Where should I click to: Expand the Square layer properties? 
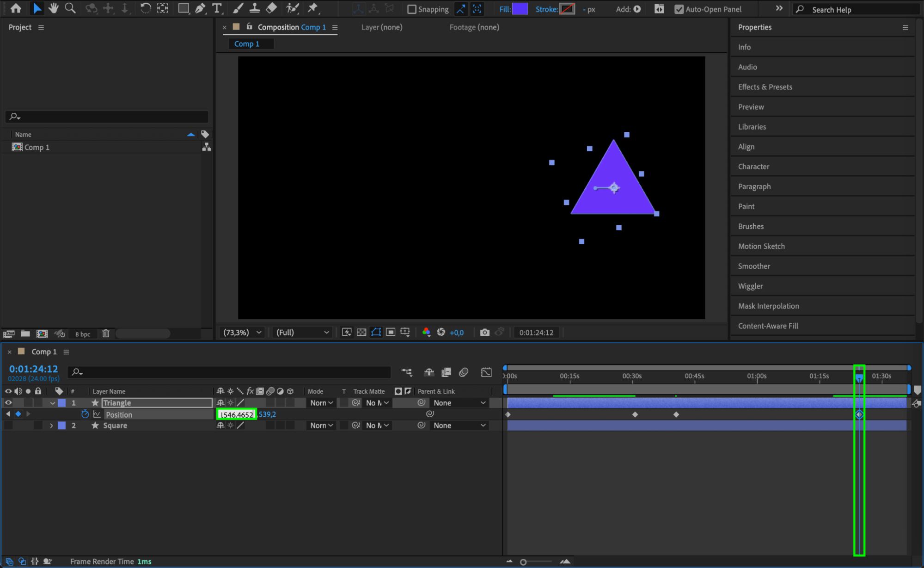coord(51,426)
